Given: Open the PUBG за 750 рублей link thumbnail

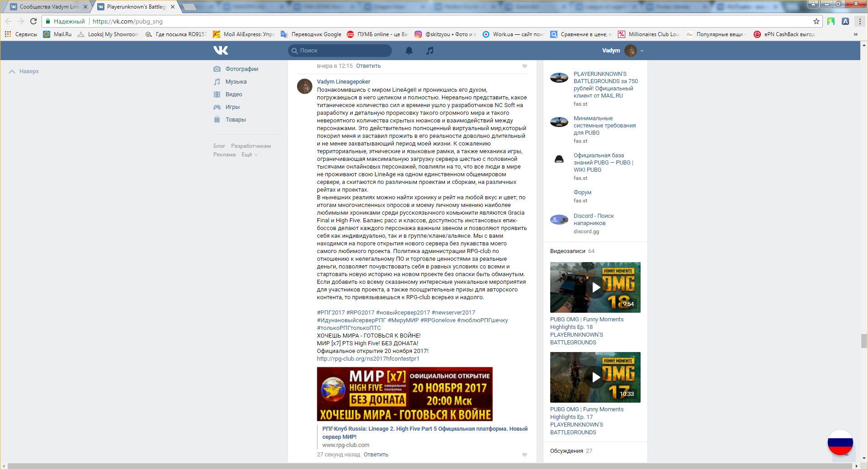Looking at the screenshot, I should (559, 78).
